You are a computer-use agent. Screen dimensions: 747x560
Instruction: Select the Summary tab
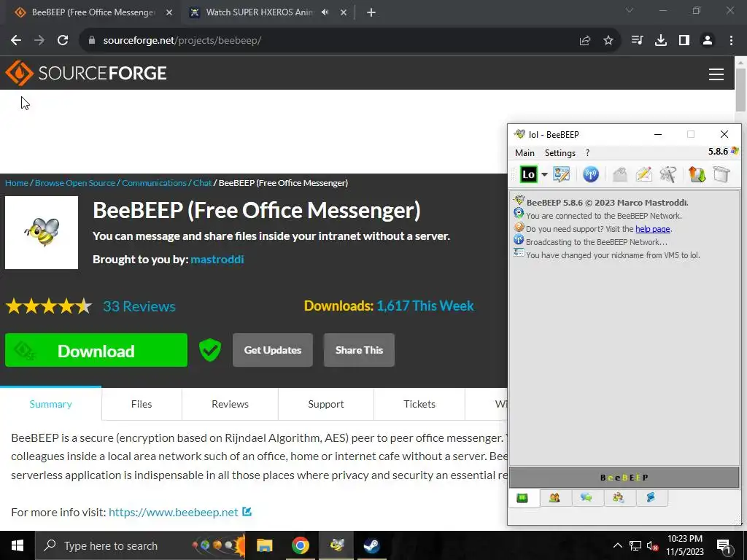coord(50,404)
